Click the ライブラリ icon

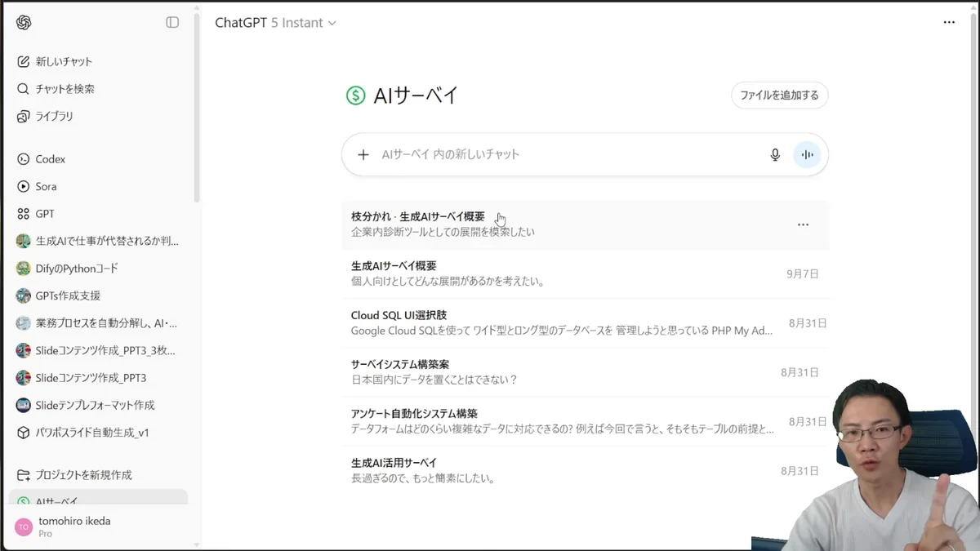click(x=23, y=116)
